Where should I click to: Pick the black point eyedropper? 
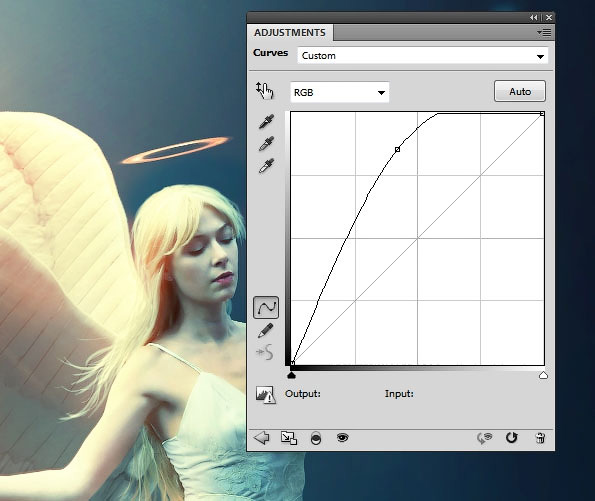(266, 121)
